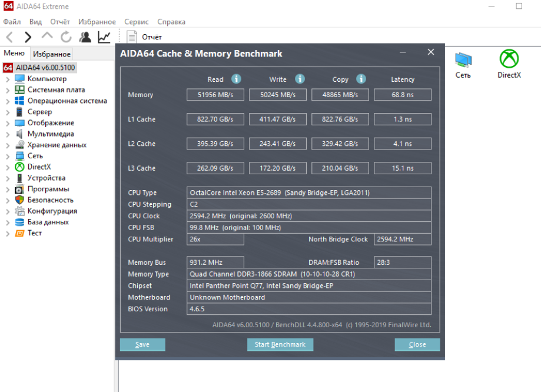Click the L1 Cache Write value 411.47 GB/s

click(x=278, y=119)
